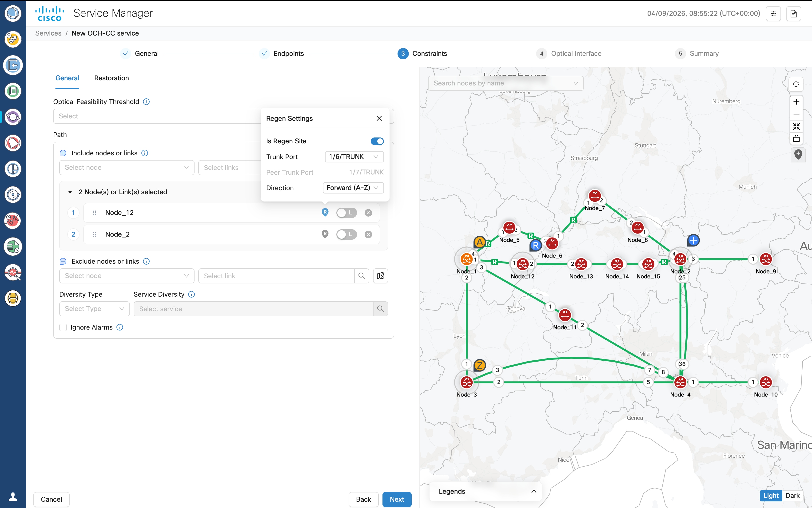Zoom in on the map
812x508 pixels.
tap(796, 102)
